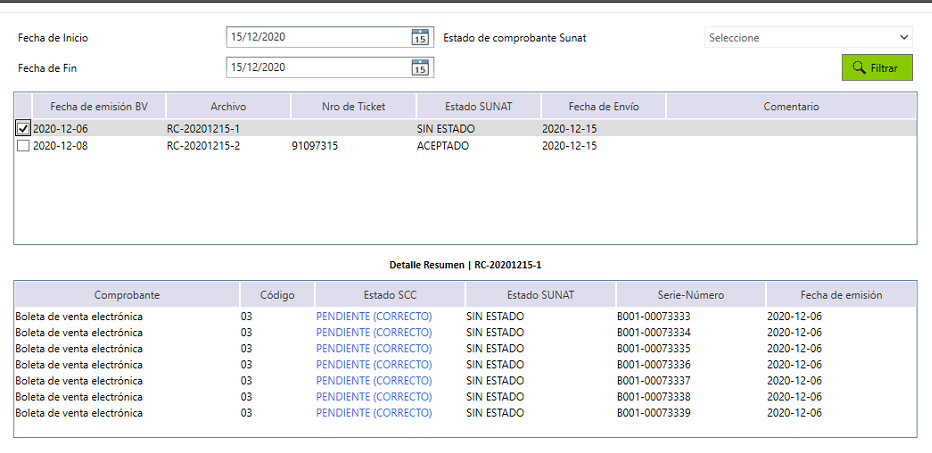Click the green Filtrar search button
932x453 pixels.
pos(877,68)
